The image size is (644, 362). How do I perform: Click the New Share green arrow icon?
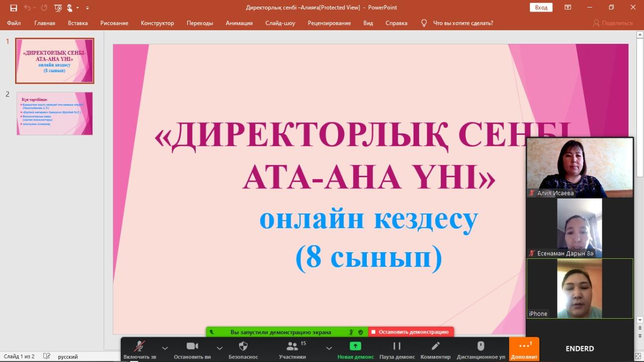point(355,346)
